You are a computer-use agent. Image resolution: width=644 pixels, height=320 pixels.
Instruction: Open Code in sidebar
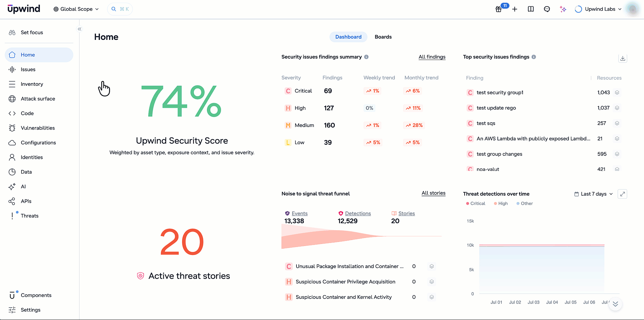39,113
